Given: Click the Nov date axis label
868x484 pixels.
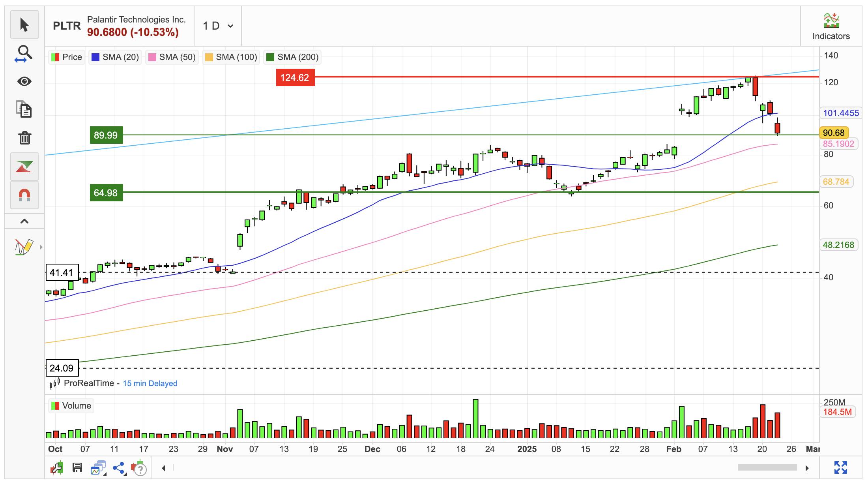Looking at the screenshot, I should pyautogui.click(x=225, y=449).
